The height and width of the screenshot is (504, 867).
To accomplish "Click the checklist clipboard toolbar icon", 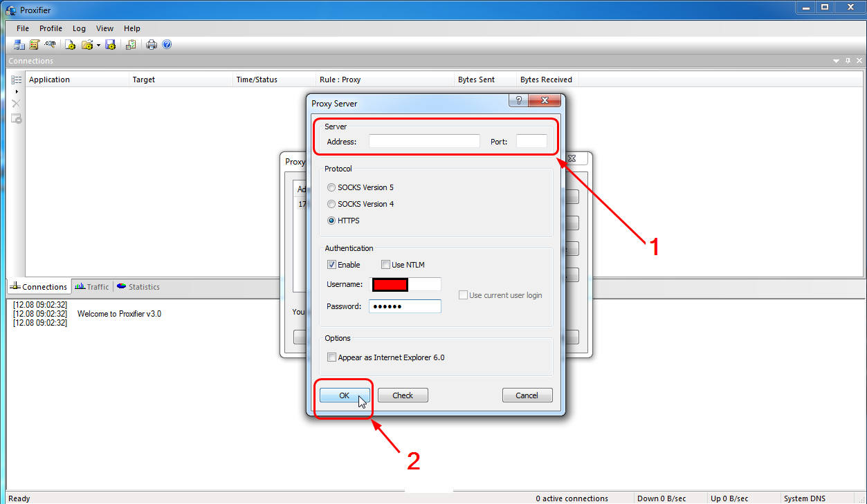I will tap(131, 44).
